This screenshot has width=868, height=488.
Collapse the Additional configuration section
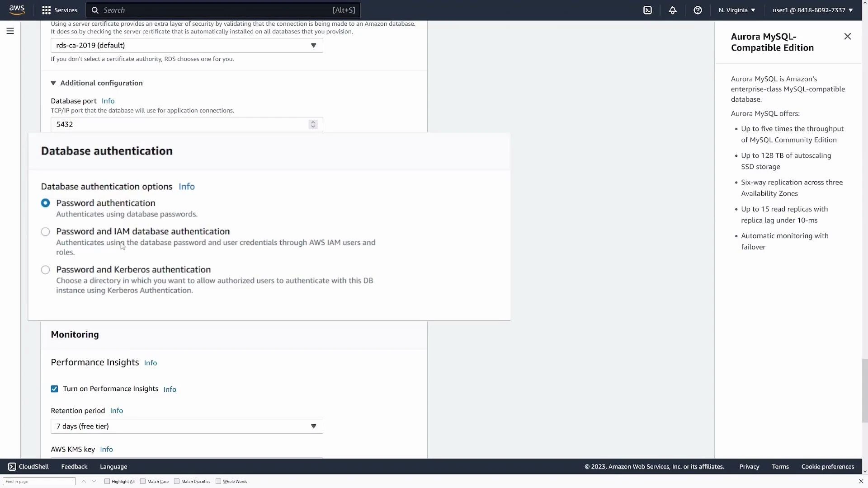53,83
